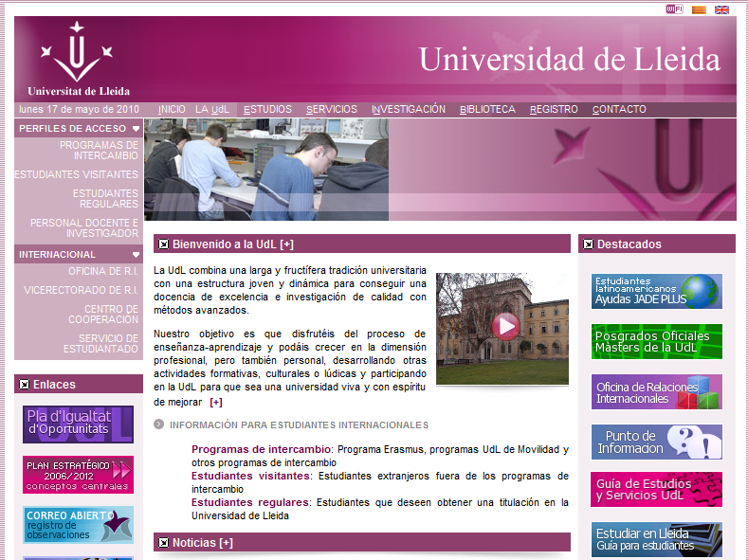Click the icon beside Enlaces heading
This screenshot has height=560, width=748.
click(24, 384)
